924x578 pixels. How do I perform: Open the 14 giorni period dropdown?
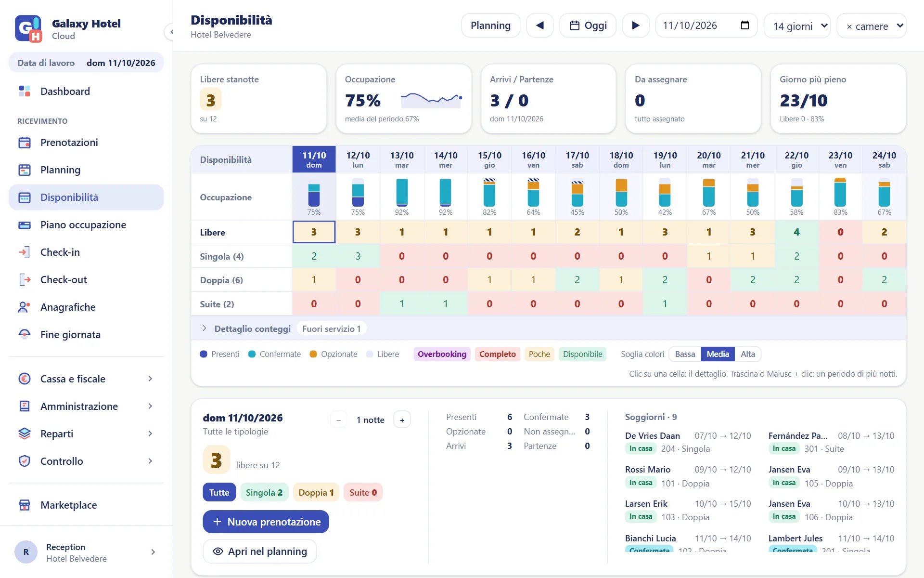798,26
